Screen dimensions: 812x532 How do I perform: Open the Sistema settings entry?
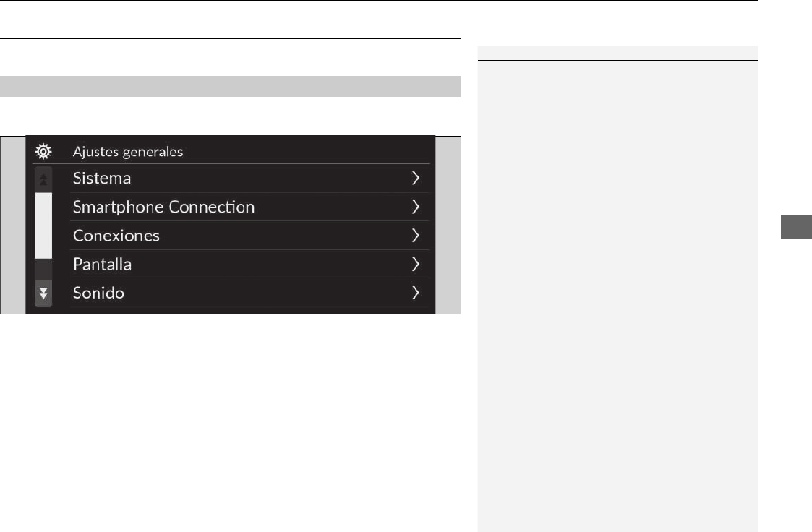[102, 179]
